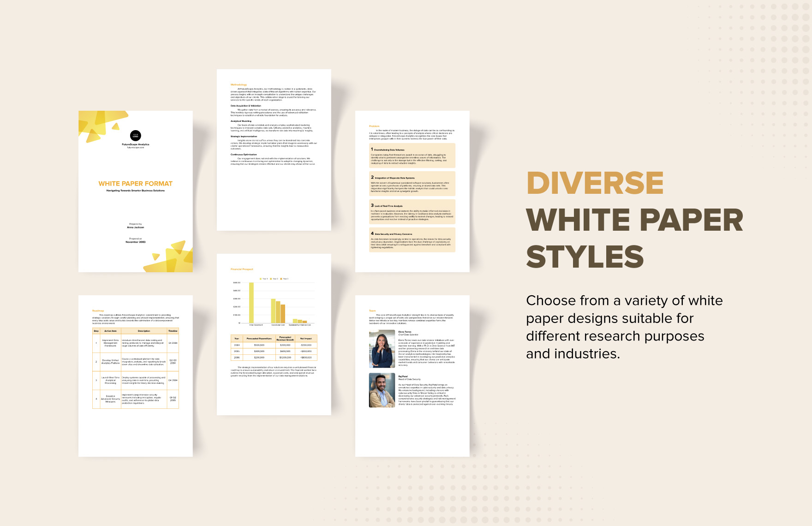Click the number 2 badge beside Integration of Disparate Data Systems

coord(372,177)
